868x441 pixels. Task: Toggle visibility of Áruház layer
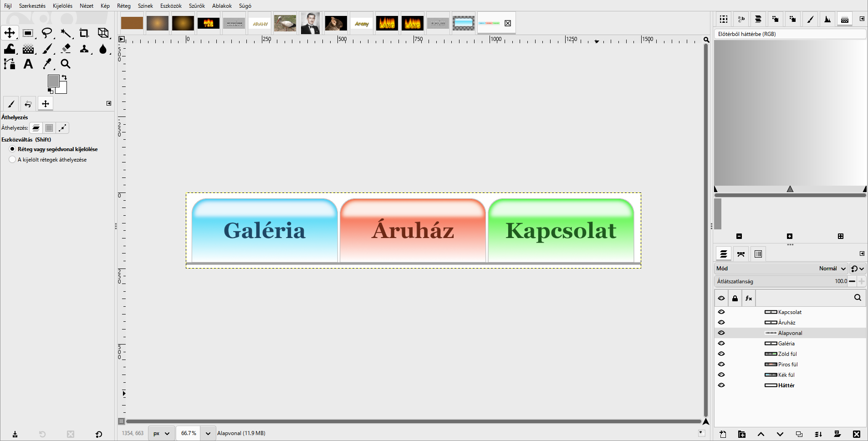721,323
